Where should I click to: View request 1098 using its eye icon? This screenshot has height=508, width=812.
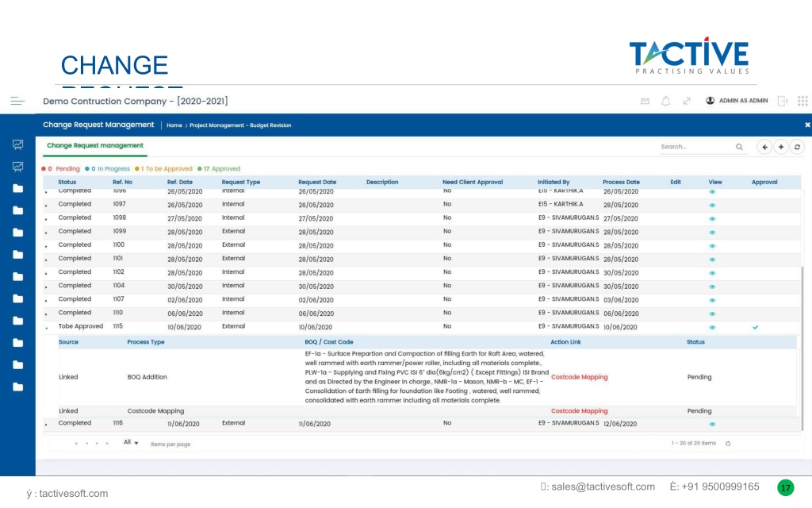pos(712,219)
